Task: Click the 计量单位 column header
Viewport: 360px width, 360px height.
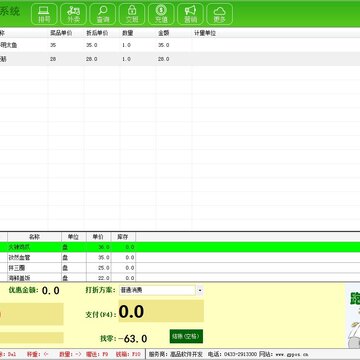Action: 205,33
